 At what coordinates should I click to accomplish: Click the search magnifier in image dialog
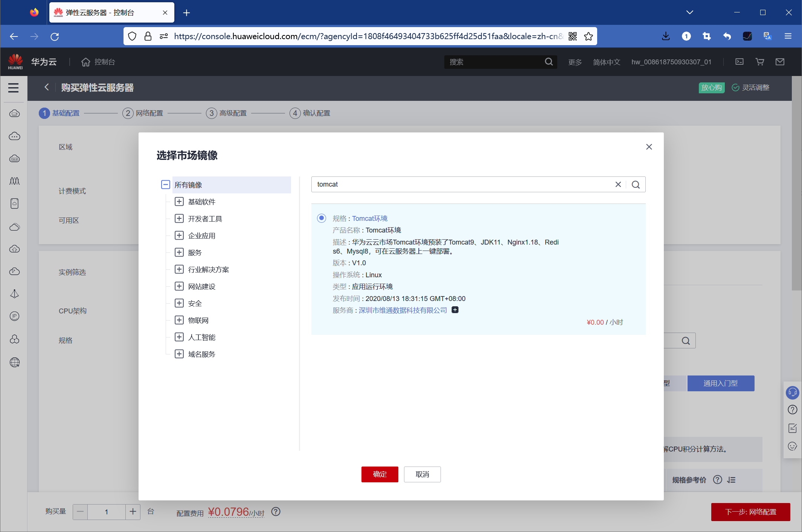[636, 184]
